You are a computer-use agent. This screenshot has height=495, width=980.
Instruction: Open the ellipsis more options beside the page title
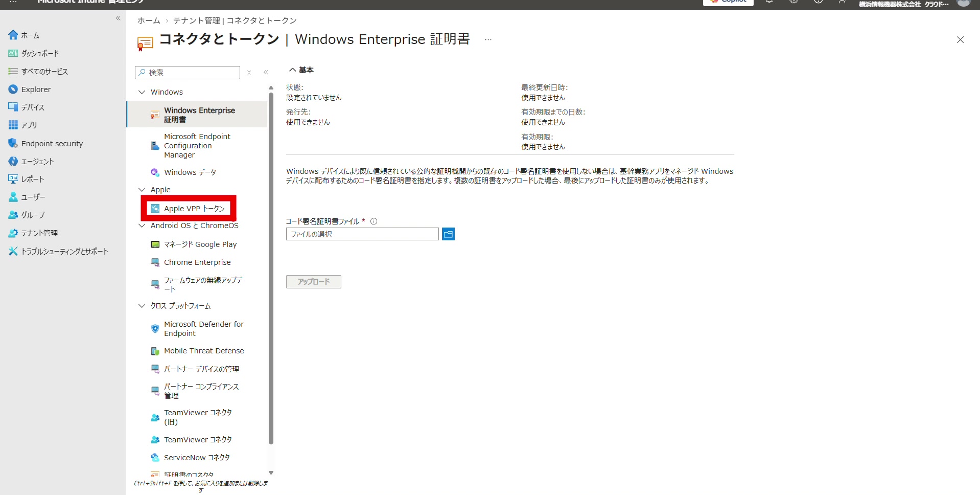(x=488, y=39)
